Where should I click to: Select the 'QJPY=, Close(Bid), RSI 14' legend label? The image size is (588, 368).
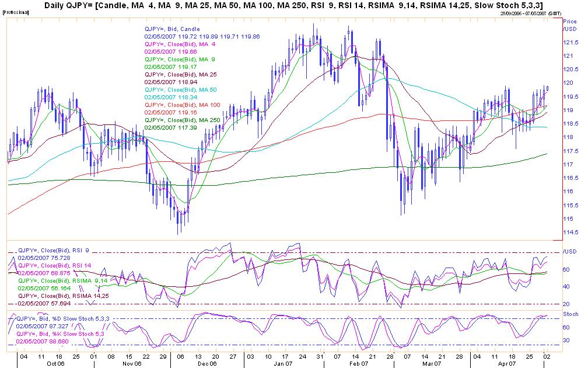point(54,265)
